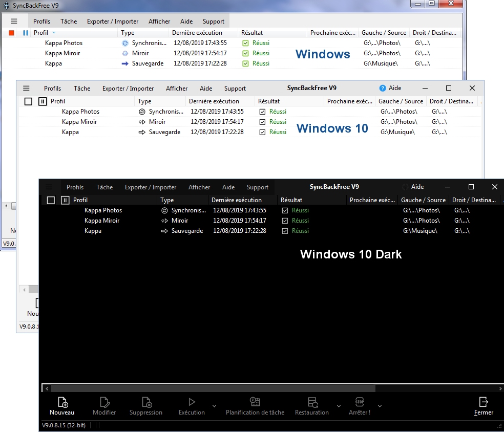This screenshot has width=504, height=435.
Task: Click blue Sauvegarde arrow icon in top window
Action: point(125,63)
